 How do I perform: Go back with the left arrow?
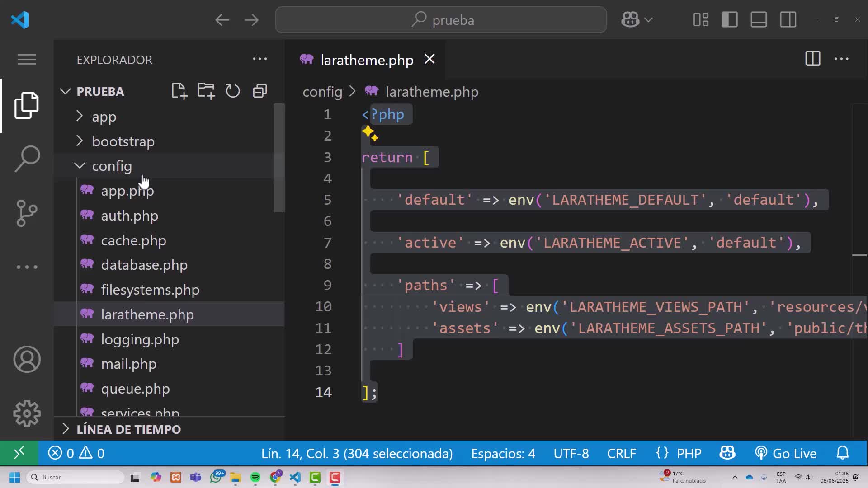pos(222,20)
